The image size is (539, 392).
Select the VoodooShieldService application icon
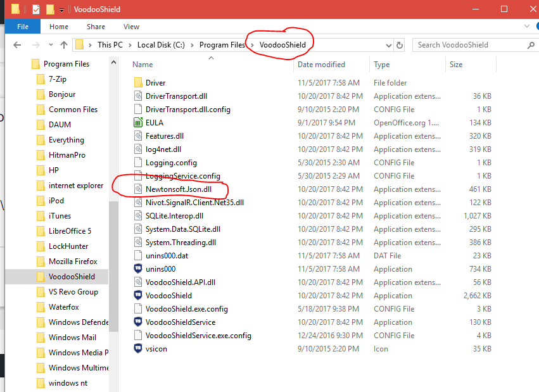(x=138, y=322)
